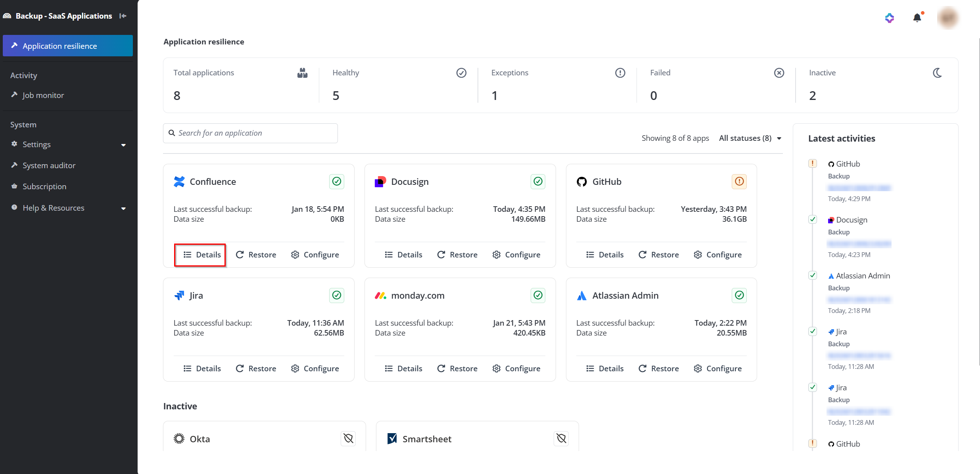Configure the Docusign application
The image size is (980, 474).
516,255
